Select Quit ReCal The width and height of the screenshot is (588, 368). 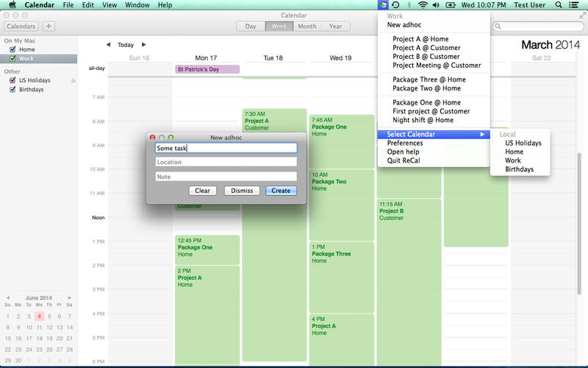click(x=434, y=160)
